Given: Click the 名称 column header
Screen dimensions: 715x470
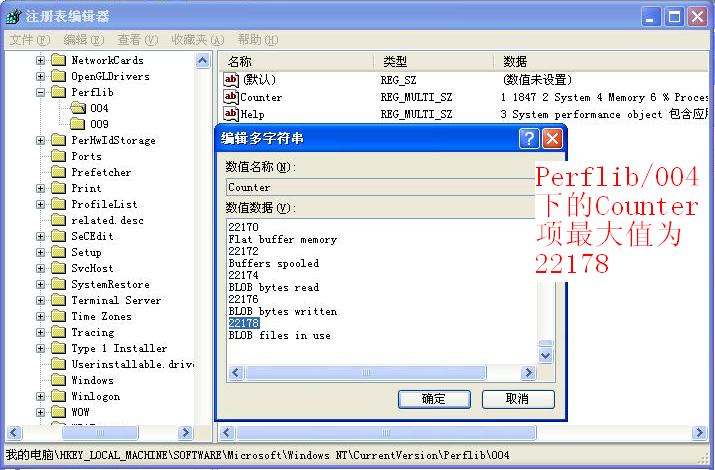Looking at the screenshot, I should tap(295, 61).
